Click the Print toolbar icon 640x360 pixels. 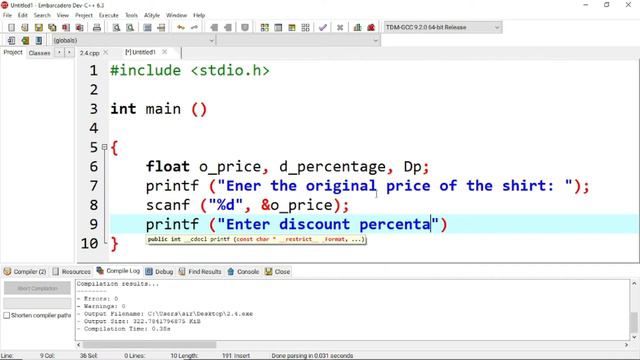[97, 27]
